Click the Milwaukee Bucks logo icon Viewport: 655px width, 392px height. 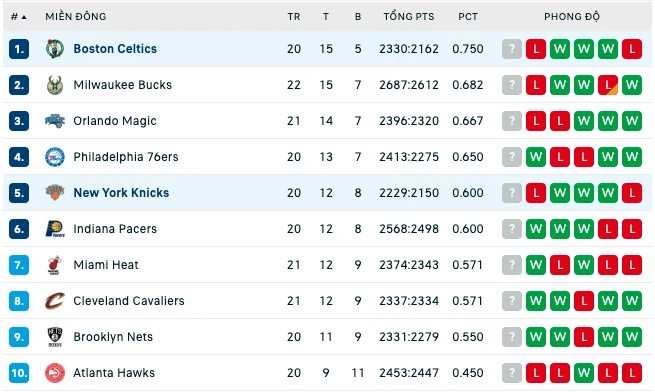(x=55, y=85)
